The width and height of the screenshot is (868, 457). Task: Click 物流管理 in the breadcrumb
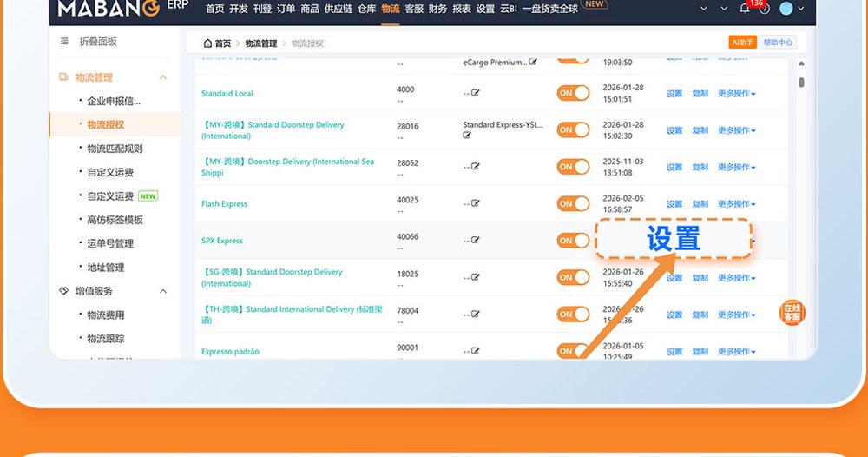coord(260,43)
